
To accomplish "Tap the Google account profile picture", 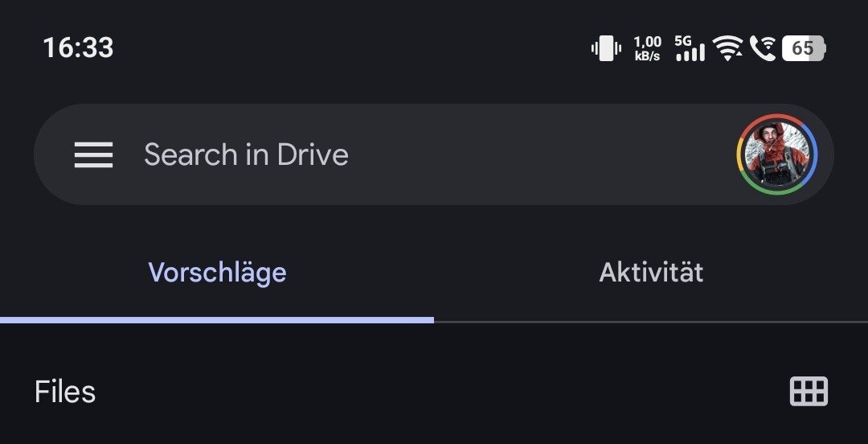I will click(x=776, y=154).
